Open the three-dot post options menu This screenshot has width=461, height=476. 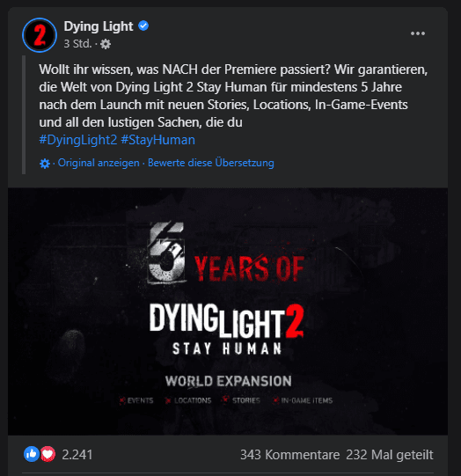[418, 33]
